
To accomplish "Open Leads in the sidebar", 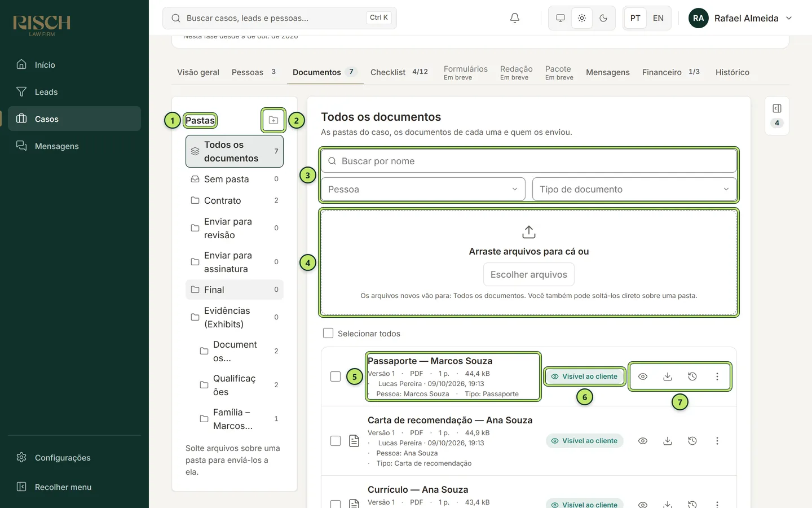I will point(74,91).
